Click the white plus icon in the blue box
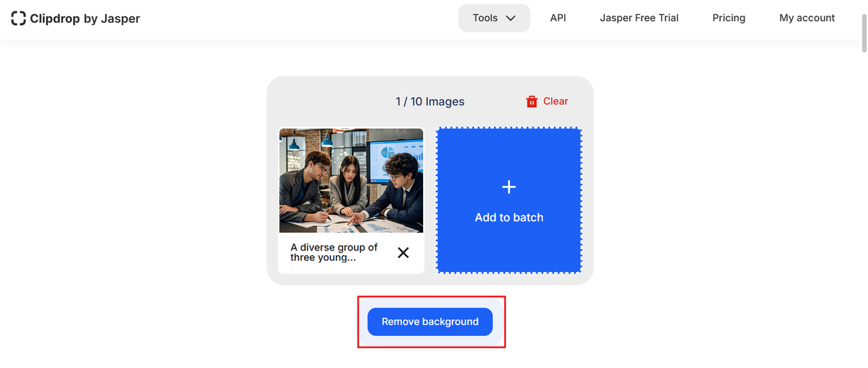This screenshot has width=868, height=368. (x=509, y=187)
